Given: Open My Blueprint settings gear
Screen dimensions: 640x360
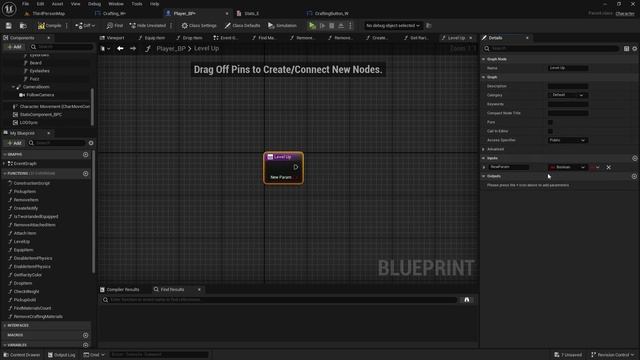Looking at the screenshot, I should 91,143.
